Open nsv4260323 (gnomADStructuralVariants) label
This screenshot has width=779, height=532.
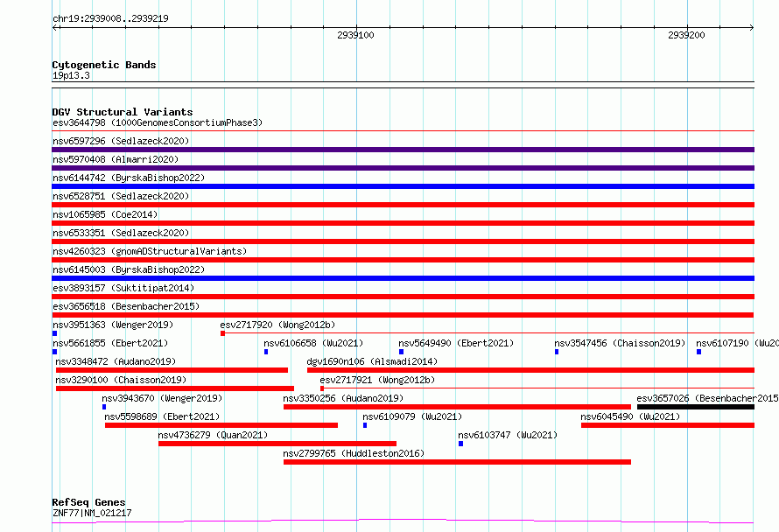click(150, 251)
